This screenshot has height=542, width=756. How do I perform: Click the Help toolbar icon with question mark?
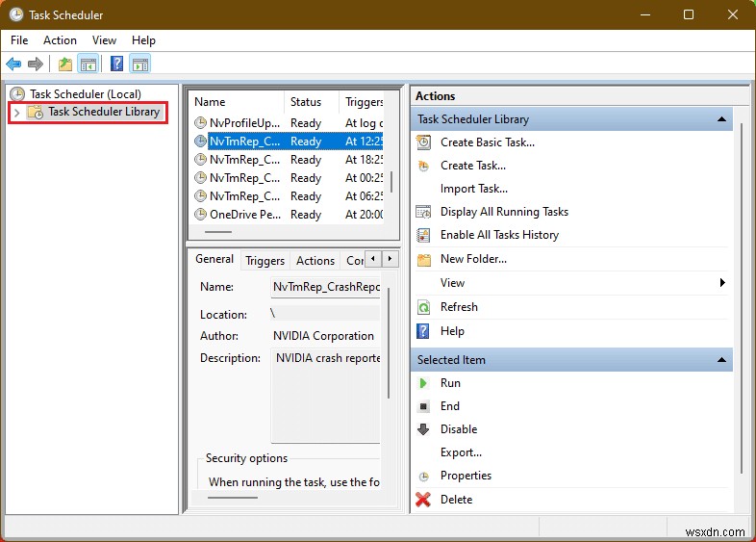tap(116, 64)
